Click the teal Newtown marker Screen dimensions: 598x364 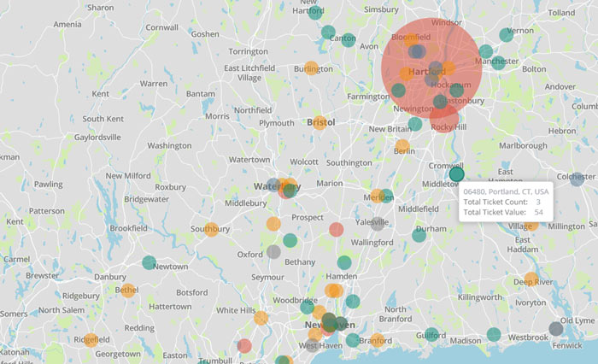149,262
